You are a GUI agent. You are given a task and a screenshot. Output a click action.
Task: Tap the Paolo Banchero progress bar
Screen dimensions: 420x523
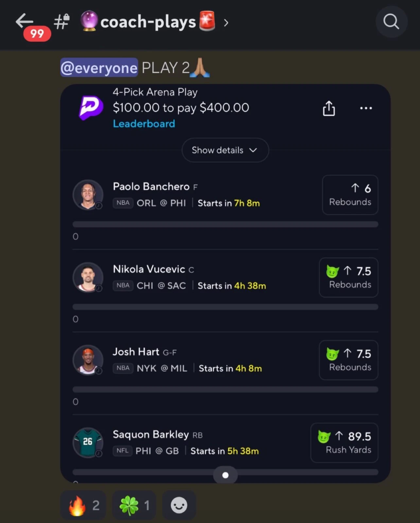click(x=225, y=224)
